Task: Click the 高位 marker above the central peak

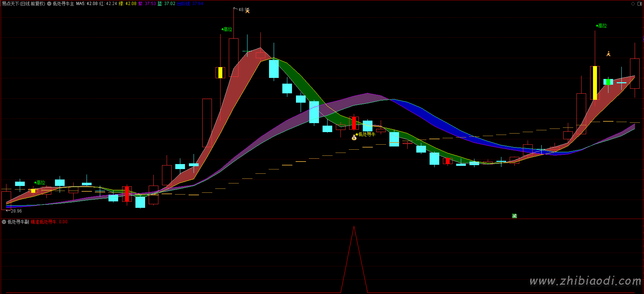Action: click(227, 29)
